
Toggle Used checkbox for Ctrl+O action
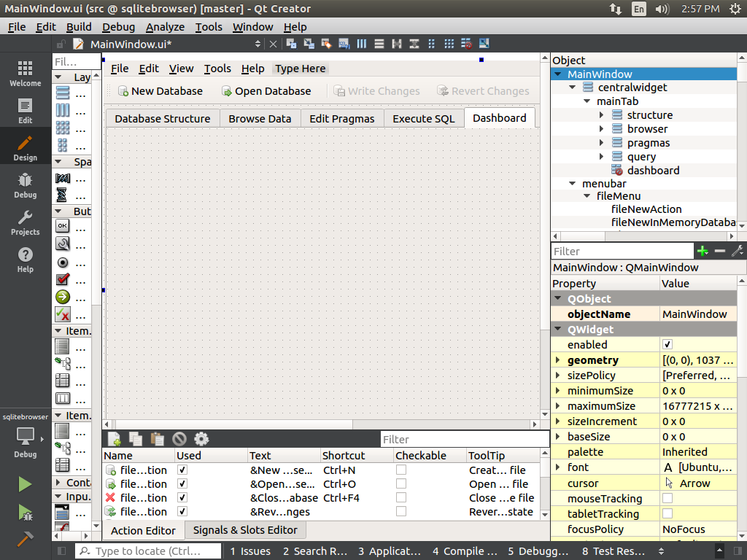182,484
